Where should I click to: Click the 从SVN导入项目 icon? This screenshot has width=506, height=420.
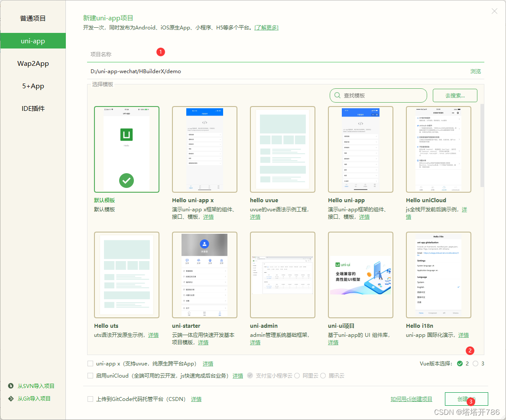[x=10, y=386]
